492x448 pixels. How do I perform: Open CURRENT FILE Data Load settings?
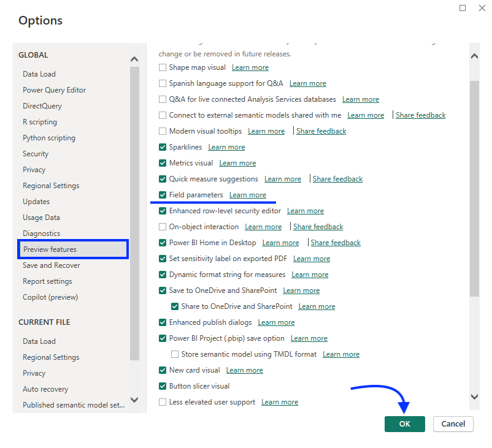tap(39, 341)
